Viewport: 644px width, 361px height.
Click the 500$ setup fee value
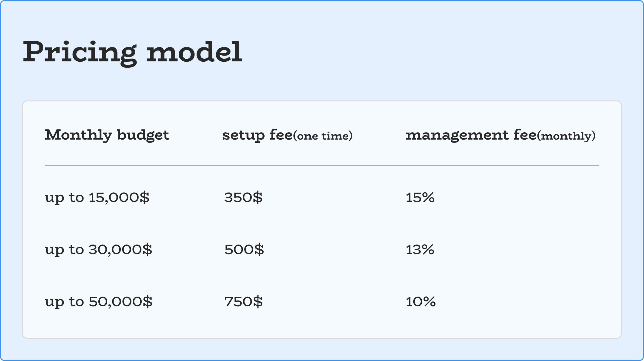(244, 249)
